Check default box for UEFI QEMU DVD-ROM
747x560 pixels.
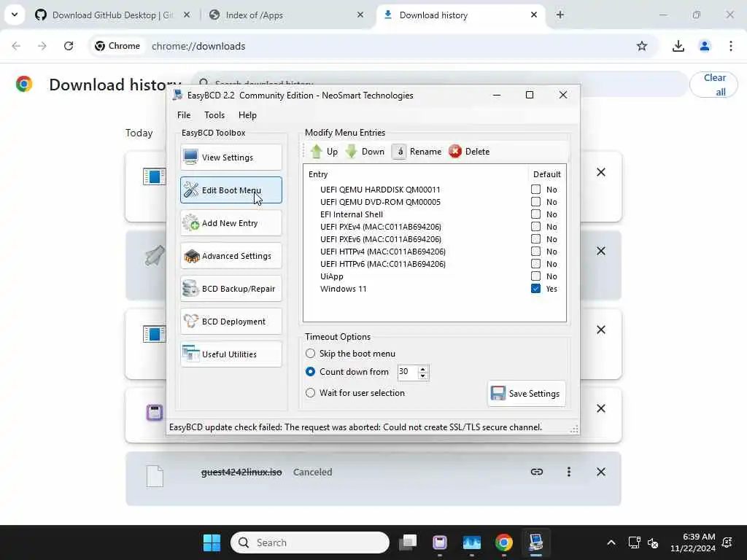point(536,202)
